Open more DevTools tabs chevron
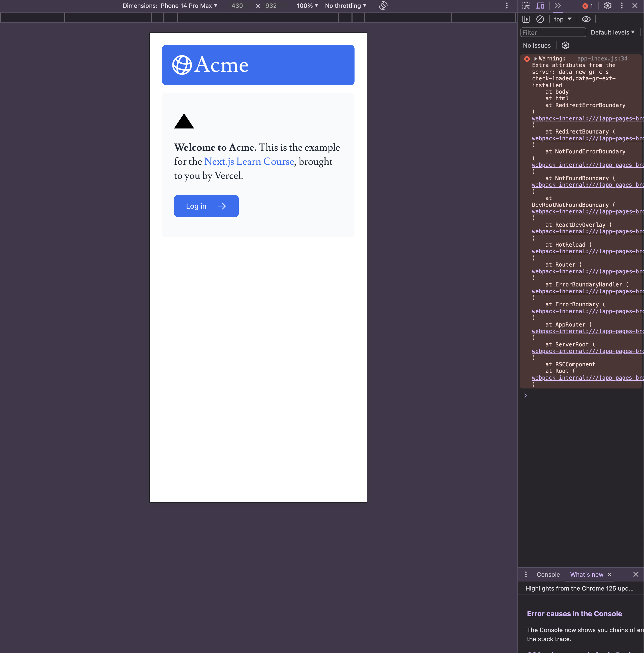Viewport: 644px width, 653px height. coord(558,6)
